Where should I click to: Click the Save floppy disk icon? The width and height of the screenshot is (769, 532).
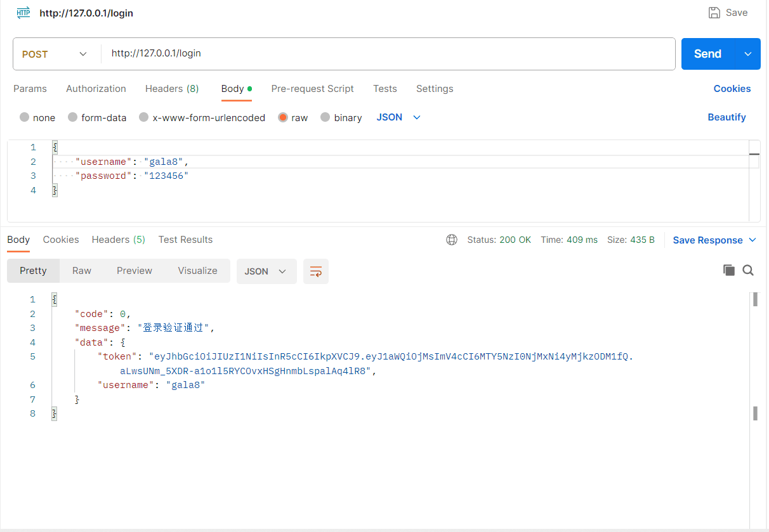714,13
